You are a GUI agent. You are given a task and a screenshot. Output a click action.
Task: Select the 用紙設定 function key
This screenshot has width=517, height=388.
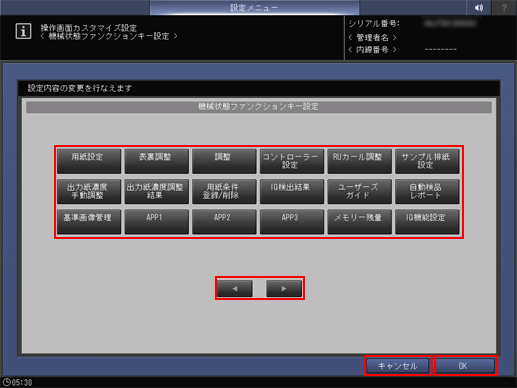click(89, 161)
